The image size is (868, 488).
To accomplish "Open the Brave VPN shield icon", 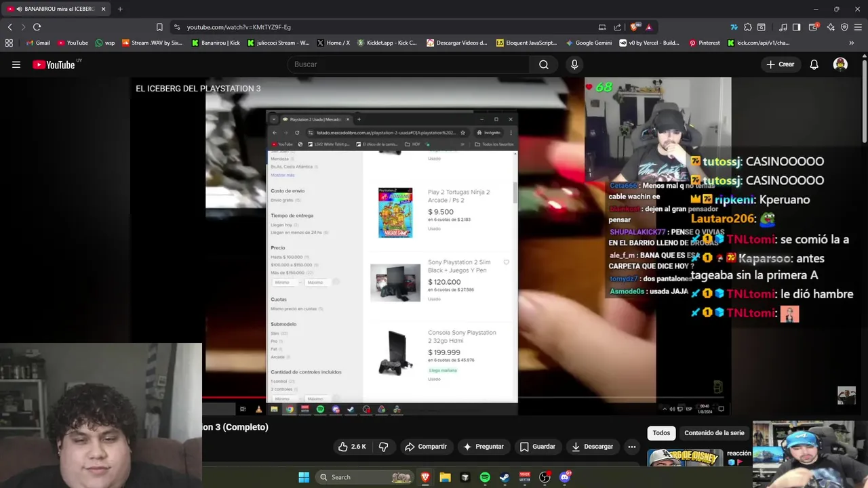I will pos(844,27).
